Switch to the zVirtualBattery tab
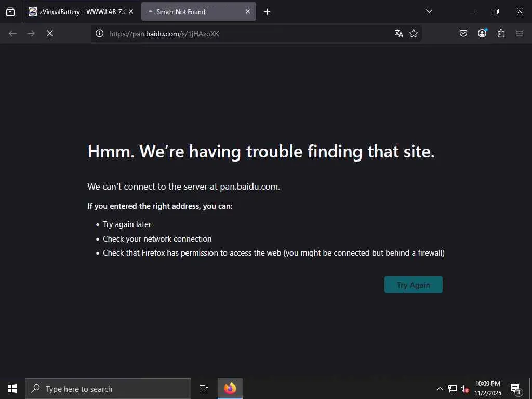 tap(81, 11)
